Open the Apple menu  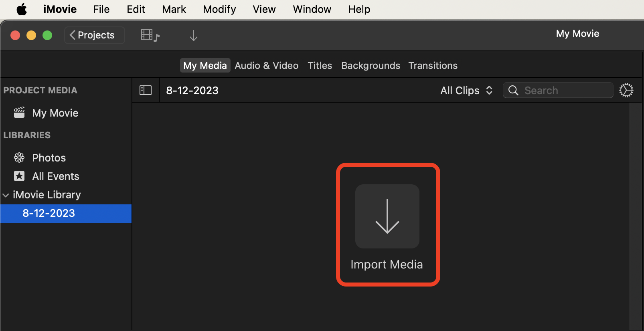(x=22, y=9)
